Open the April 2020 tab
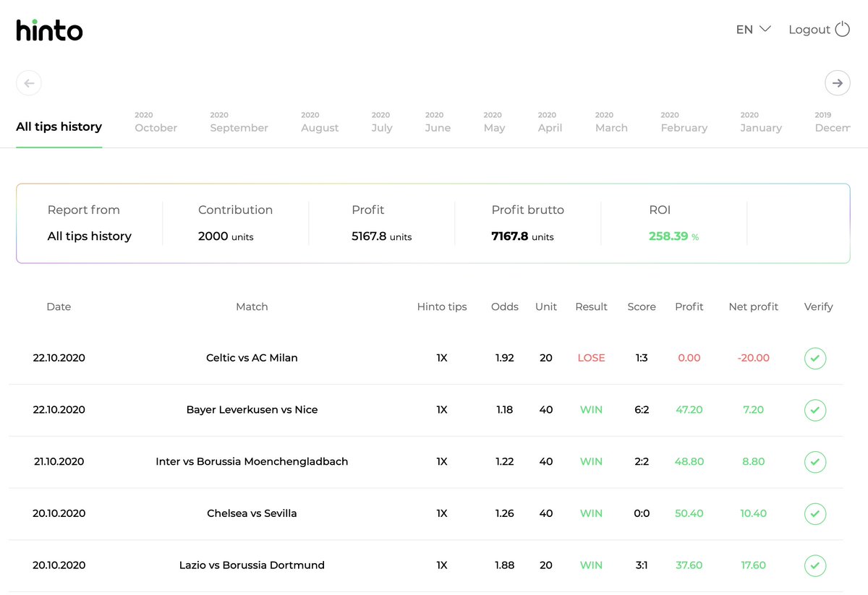Viewport: 868px width, 595px height. pos(550,122)
